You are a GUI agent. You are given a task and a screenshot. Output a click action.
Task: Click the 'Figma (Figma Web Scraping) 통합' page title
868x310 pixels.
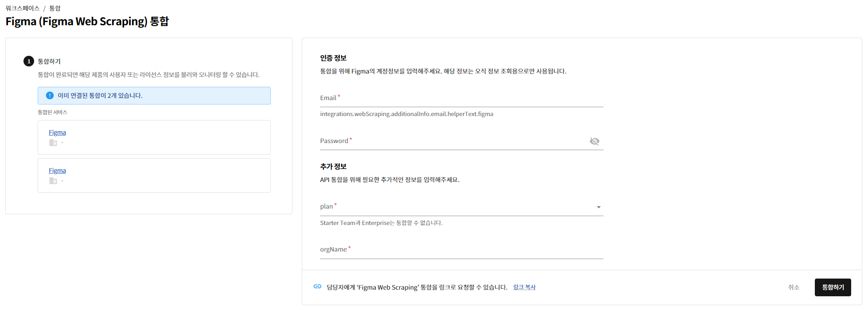point(87,22)
